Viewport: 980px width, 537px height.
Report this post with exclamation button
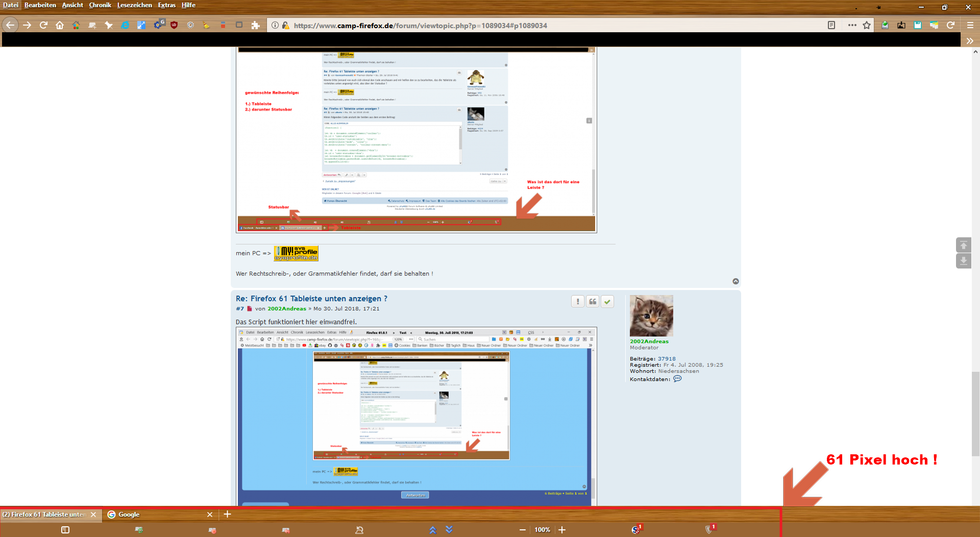click(578, 302)
